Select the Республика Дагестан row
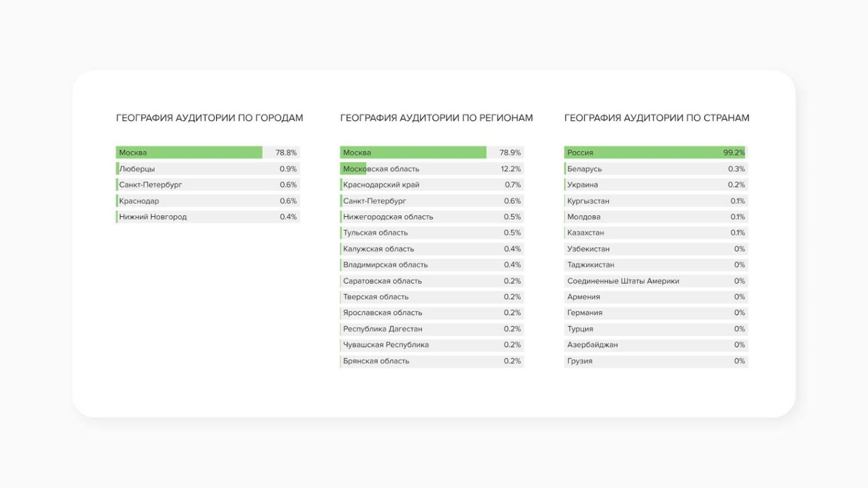 click(x=431, y=329)
